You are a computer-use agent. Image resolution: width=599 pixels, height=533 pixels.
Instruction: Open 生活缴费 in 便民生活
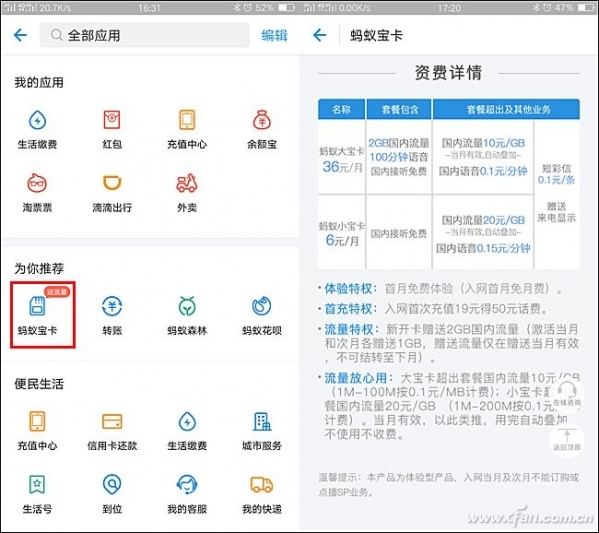click(187, 430)
